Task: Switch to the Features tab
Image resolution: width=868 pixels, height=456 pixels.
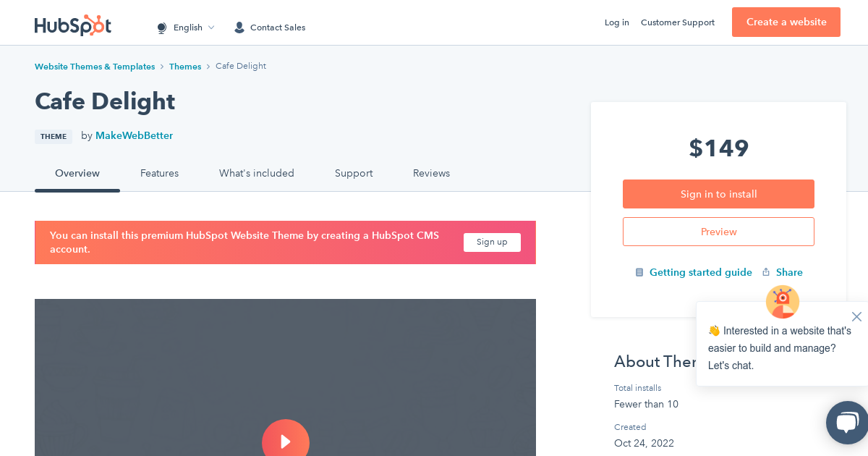Action: (x=159, y=173)
